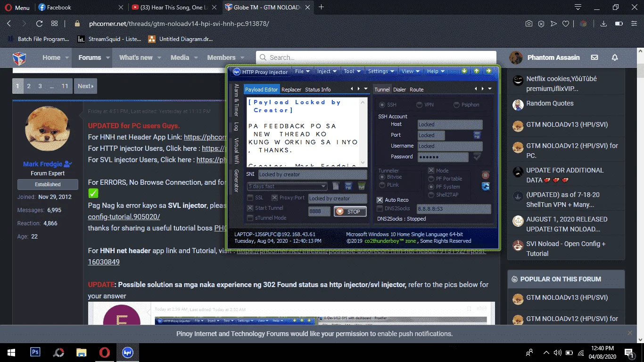Switch to the Replacer tab
The height and width of the screenshot is (362, 644).
coord(291,90)
